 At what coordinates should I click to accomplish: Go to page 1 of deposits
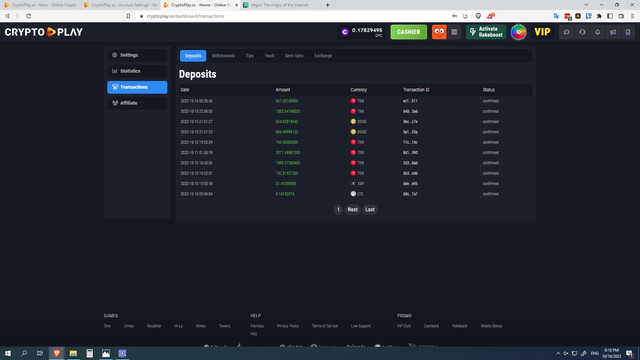click(338, 209)
